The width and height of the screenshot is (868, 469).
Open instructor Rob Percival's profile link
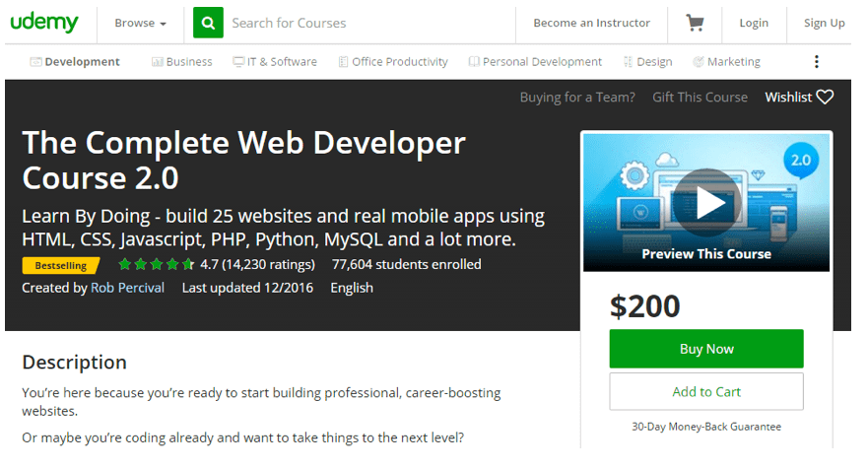[127, 288]
